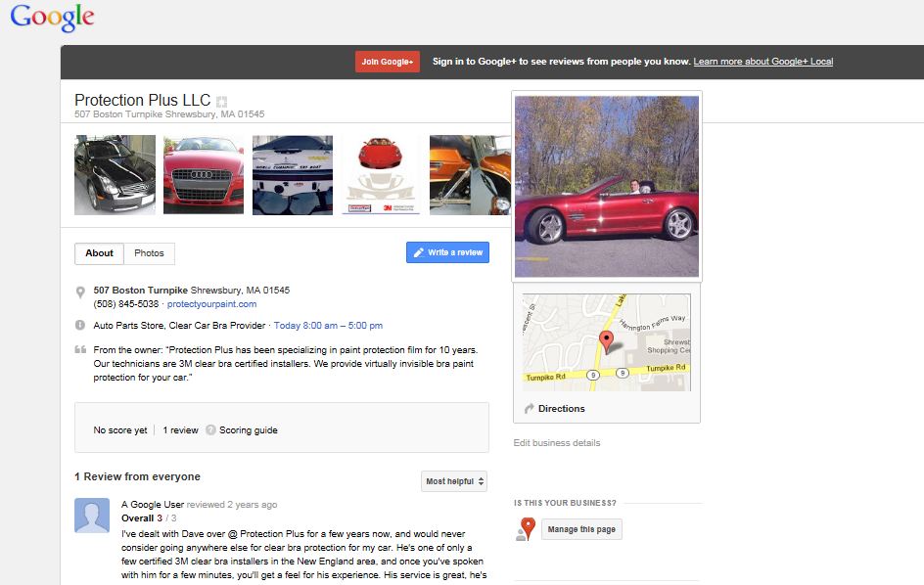Select the About tab

point(99,253)
